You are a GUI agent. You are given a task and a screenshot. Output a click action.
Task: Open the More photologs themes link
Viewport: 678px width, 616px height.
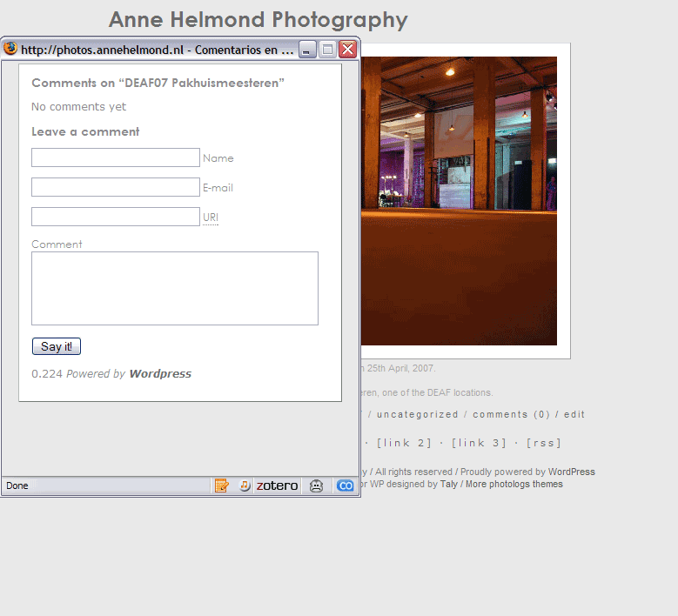click(x=514, y=484)
